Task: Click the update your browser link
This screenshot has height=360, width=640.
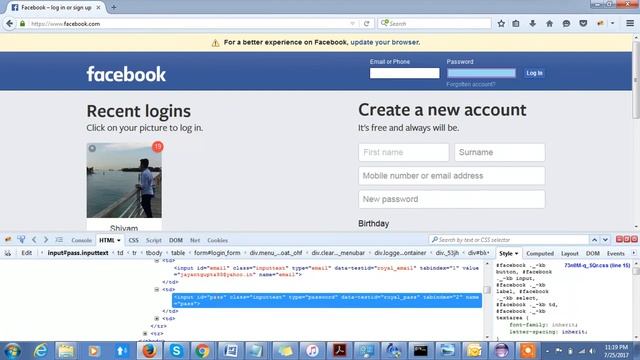Action: tap(385, 42)
